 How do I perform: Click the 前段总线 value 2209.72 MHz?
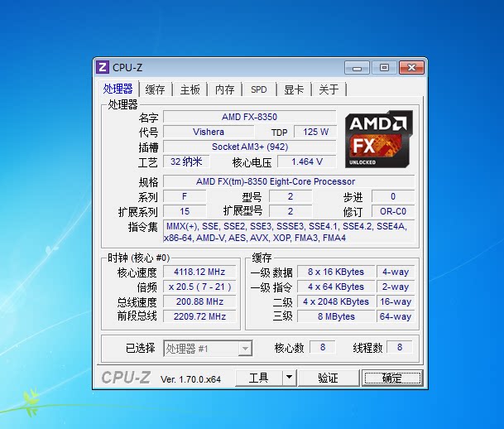pyautogui.click(x=199, y=316)
